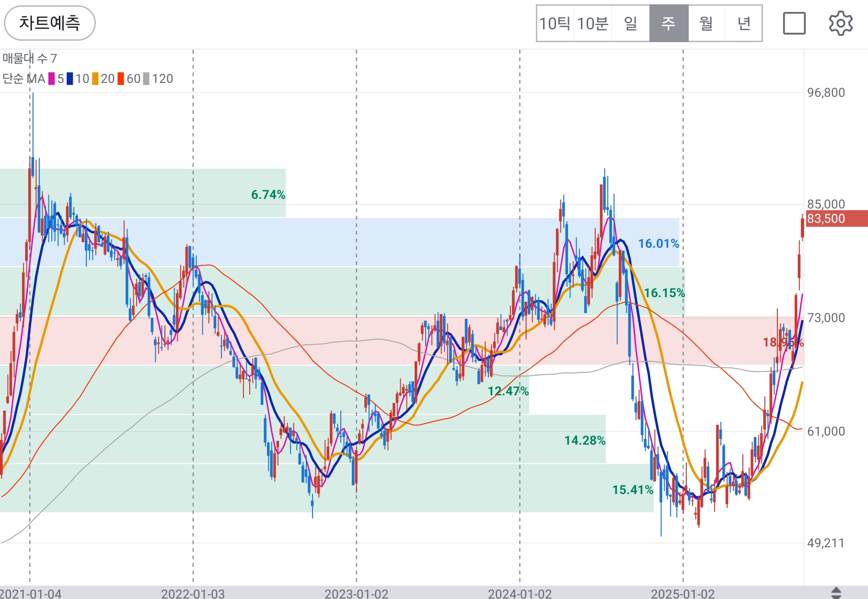This screenshot has width=868, height=599.
Task: Click the 16.01% volume profile label
Action: [659, 243]
